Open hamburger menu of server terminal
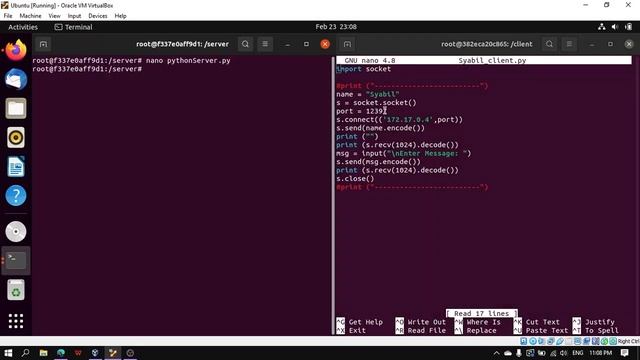 pos(265,44)
